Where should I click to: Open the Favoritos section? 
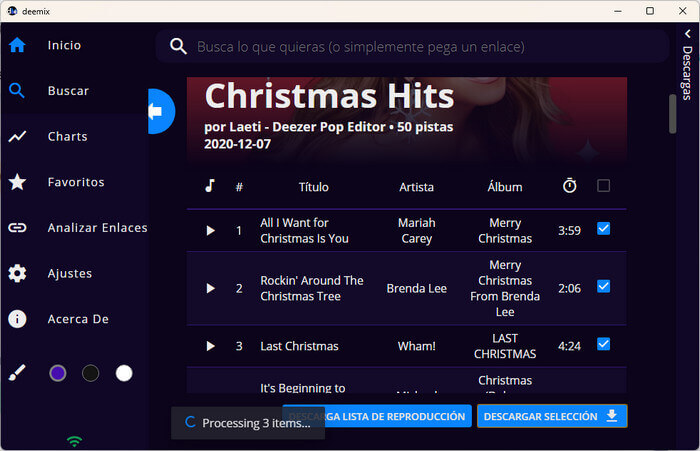[x=75, y=182]
